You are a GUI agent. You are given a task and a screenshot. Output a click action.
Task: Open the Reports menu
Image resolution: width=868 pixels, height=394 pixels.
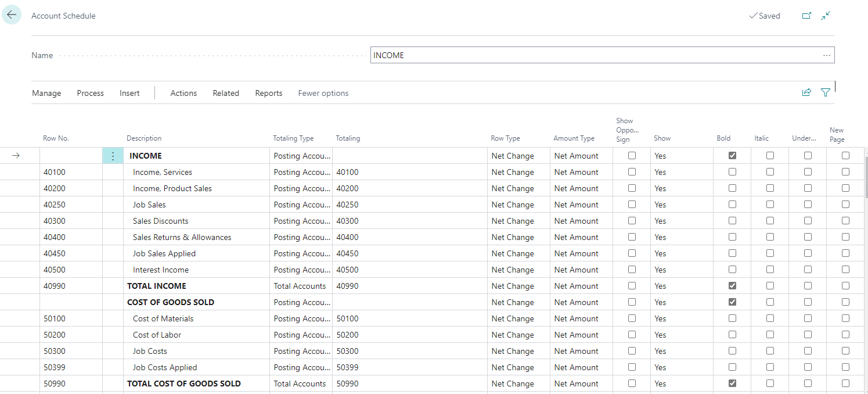tap(269, 93)
